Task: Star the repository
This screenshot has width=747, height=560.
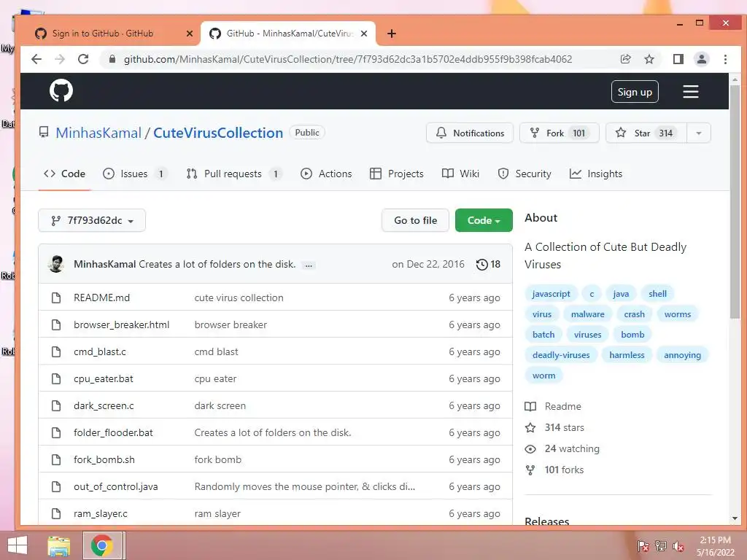Action: 646,133
